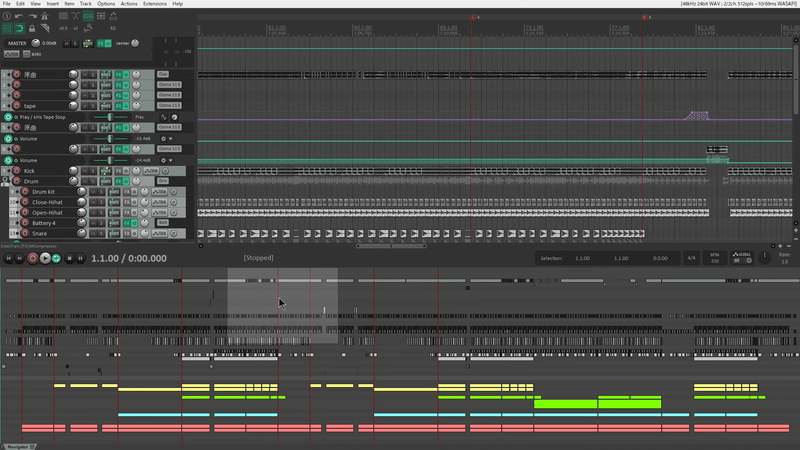This screenshot has width=800, height=450.
Task: Collapse the Drum folder track icon
Action: 5,181
